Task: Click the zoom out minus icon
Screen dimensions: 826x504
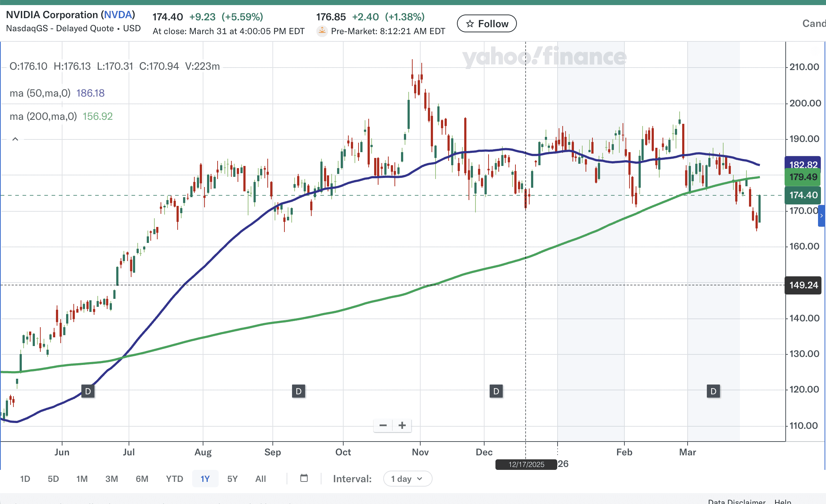Action: [383, 425]
